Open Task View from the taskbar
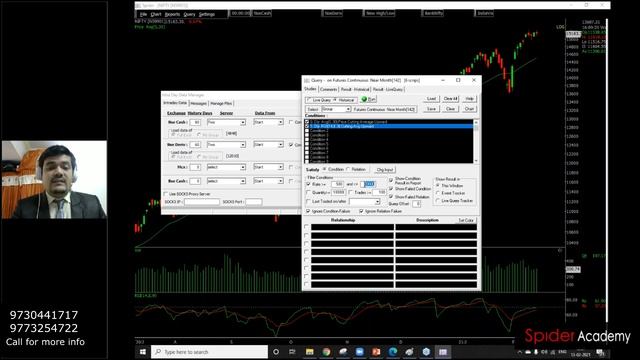Screen dimensions: 640x360 click(x=292, y=352)
